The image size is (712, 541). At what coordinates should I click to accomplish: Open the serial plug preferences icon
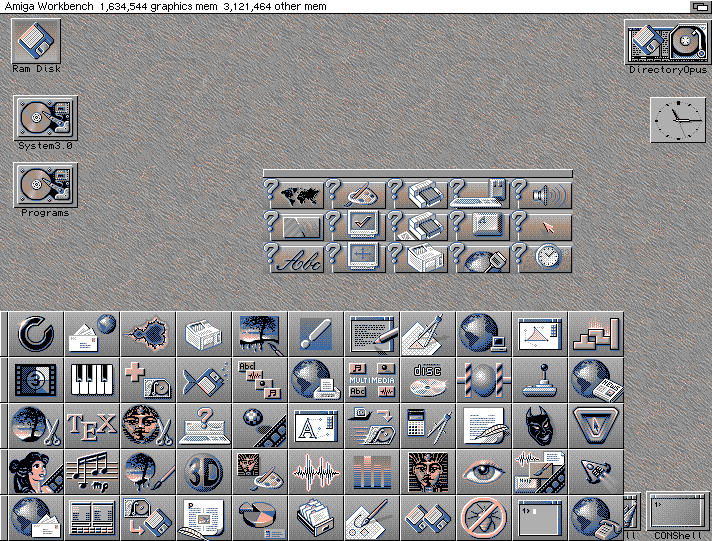click(x=480, y=258)
